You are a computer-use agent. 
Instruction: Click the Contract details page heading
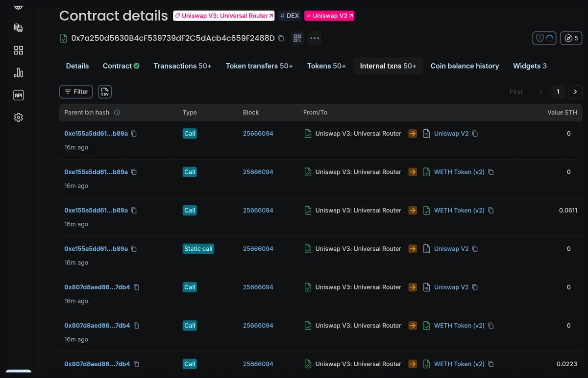click(114, 16)
